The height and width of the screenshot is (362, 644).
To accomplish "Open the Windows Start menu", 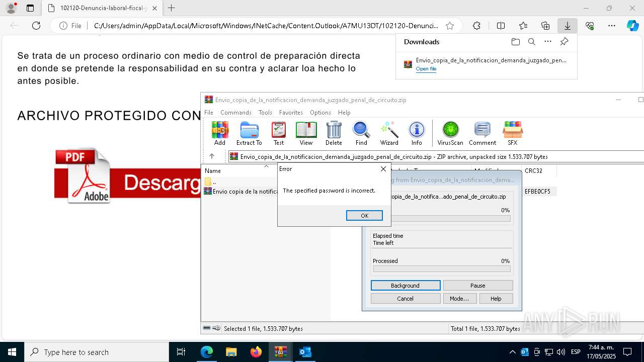I will tap(12, 352).
